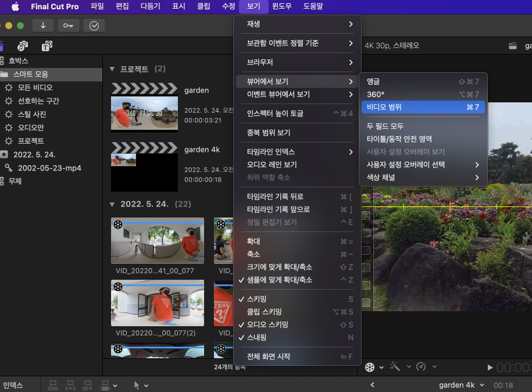Open the 도움말 menu
Image resolution: width=532 pixels, height=392 pixels.
click(313, 6)
